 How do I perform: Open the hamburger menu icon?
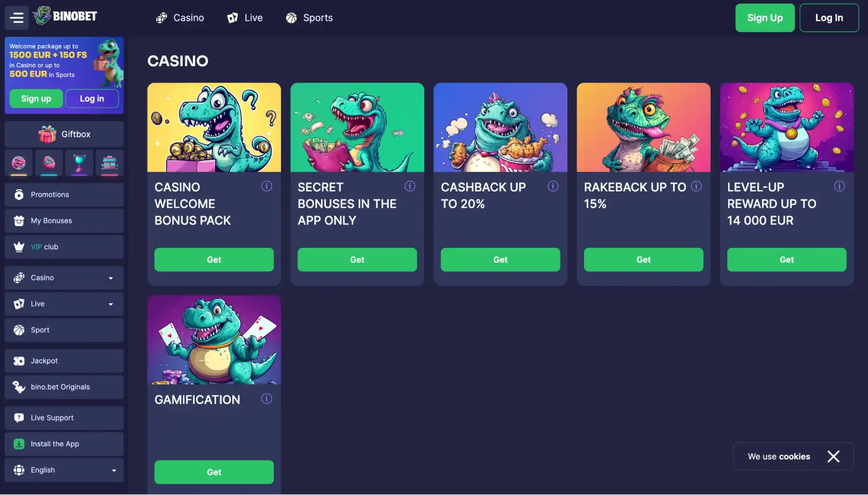(x=17, y=18)
